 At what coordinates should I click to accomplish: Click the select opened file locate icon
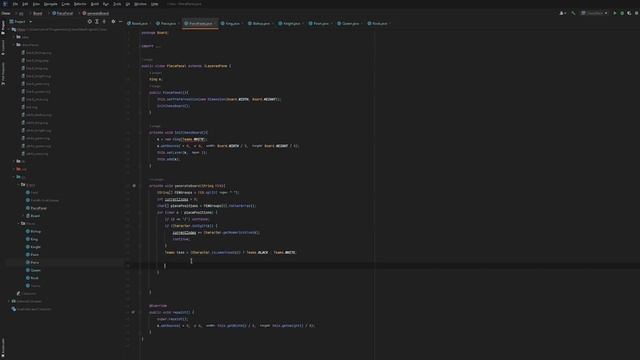(x=90, y=22)
